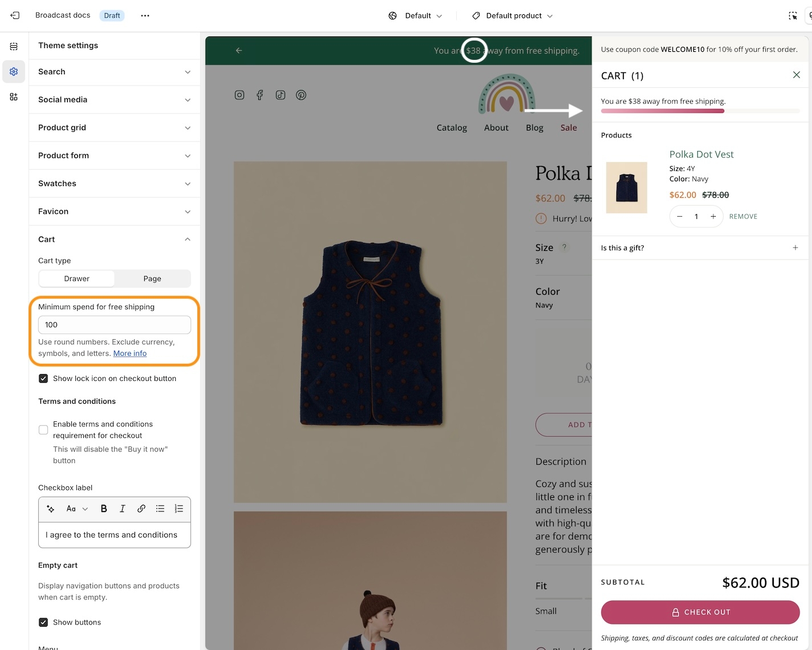The height and width of the screenshot is (650, 812).
Task: Expand the Product grid settings section
Action: (114, 128)
